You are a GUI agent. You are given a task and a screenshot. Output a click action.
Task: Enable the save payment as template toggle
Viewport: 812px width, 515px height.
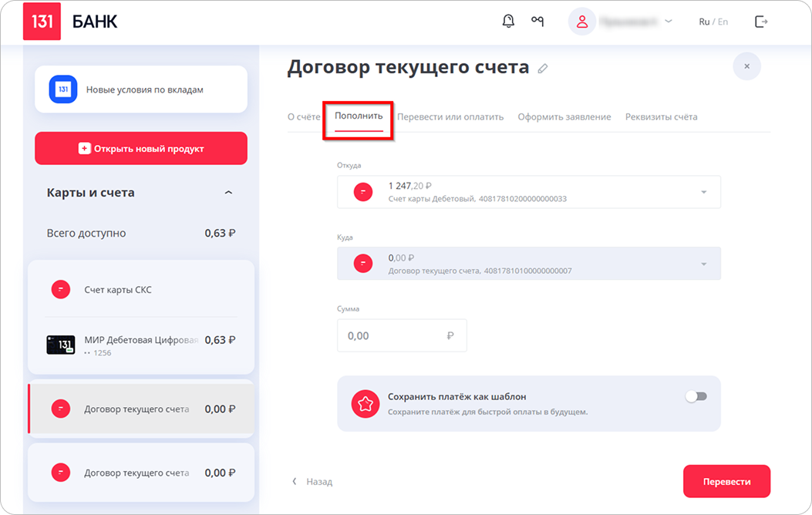pos(696,396)
